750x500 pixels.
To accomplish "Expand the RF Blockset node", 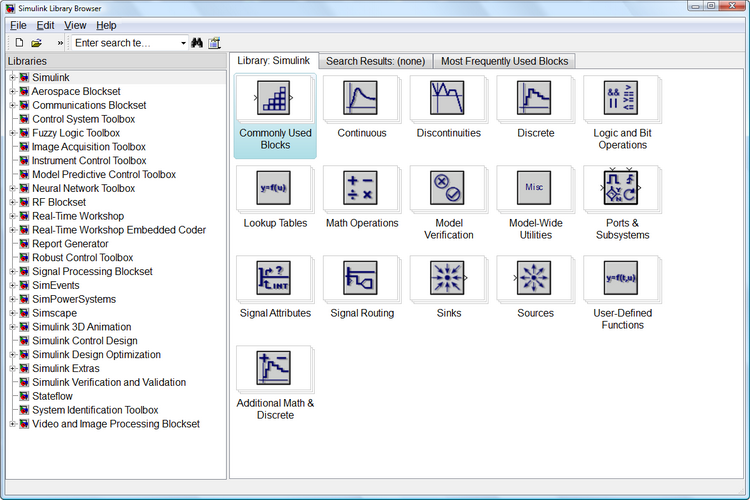I will 13,202.
